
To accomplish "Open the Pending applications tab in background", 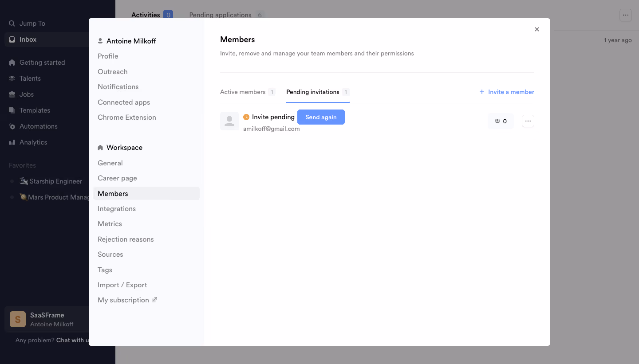I will pyautogui.click(x=227, y=15).
